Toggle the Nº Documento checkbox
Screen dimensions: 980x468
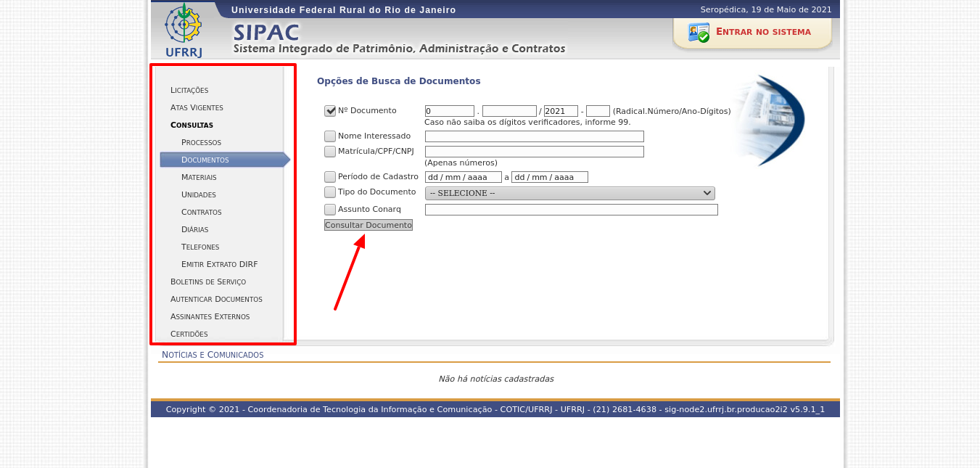(330, 111)
